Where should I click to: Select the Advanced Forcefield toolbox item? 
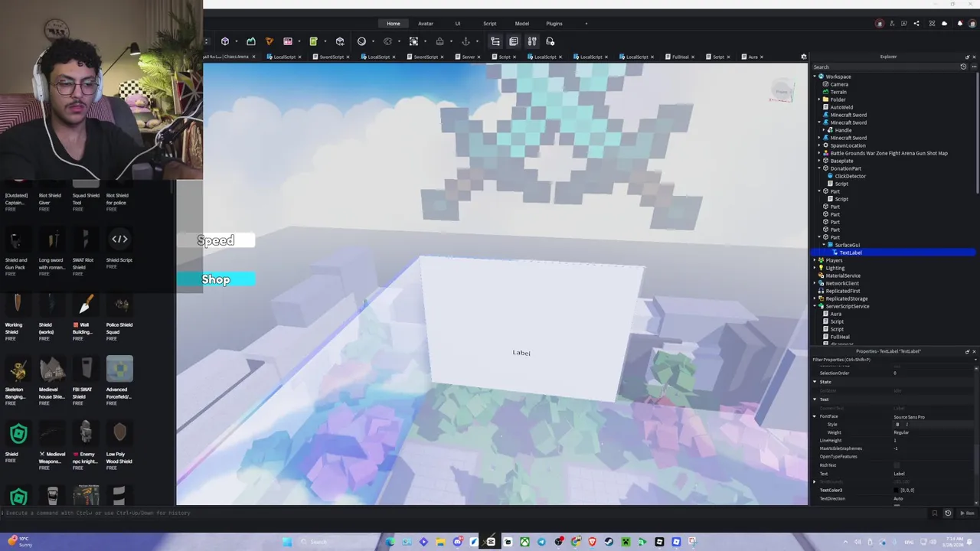pyautogui.click(x=119, y=379)
